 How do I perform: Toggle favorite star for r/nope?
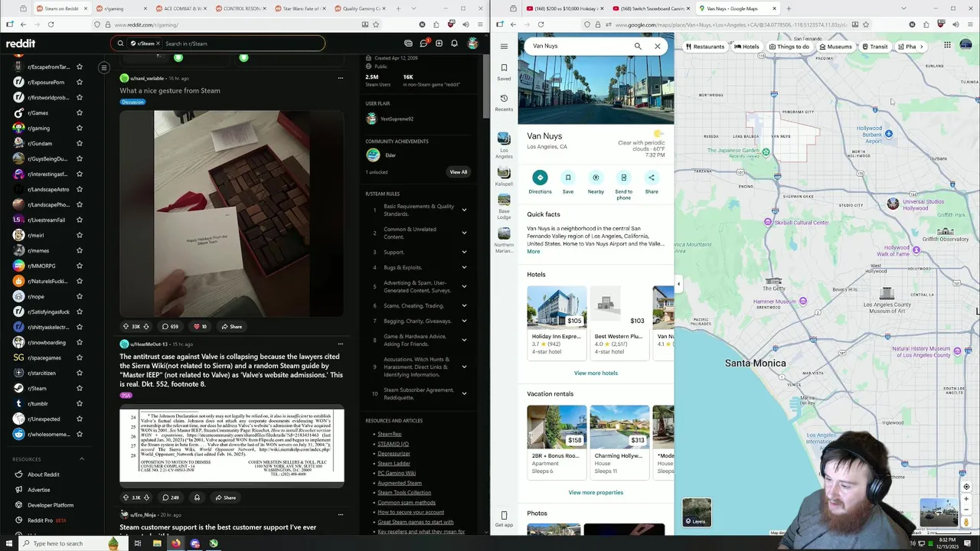(x=80, y=296)
